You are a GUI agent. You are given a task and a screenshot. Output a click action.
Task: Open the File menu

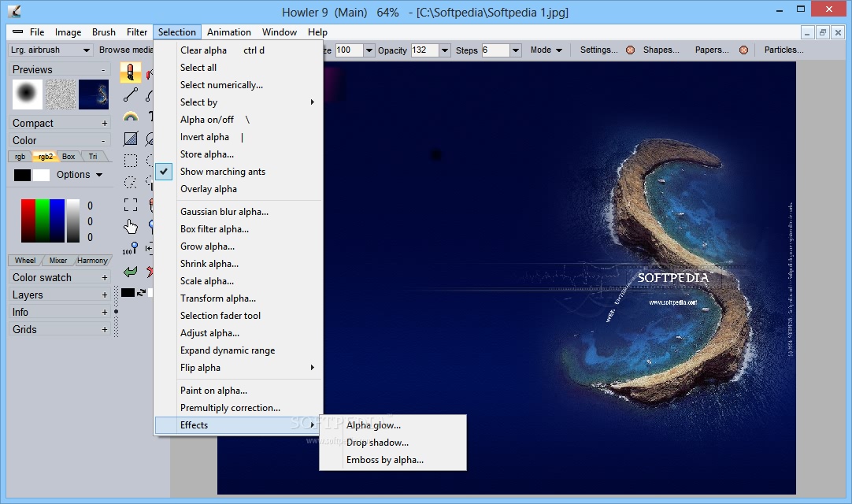pos(37,32)
